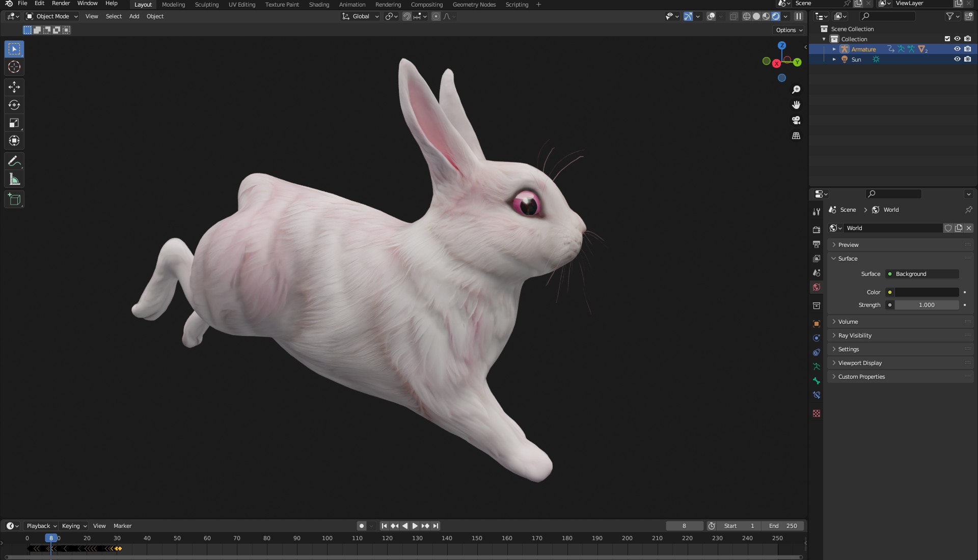Activate the Annotate tool
Image resolution: width=978 pixels, height=560 pixels.
point(14,161)
